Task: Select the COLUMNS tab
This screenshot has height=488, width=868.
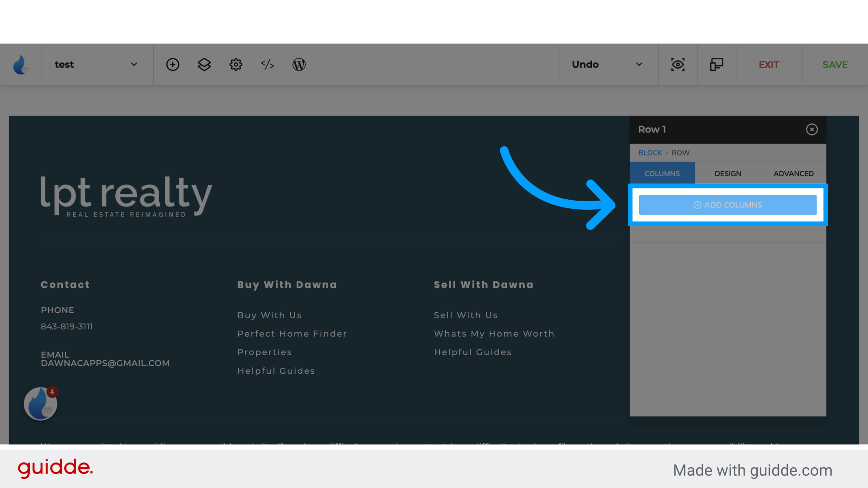Action: (x=662, y=174)
